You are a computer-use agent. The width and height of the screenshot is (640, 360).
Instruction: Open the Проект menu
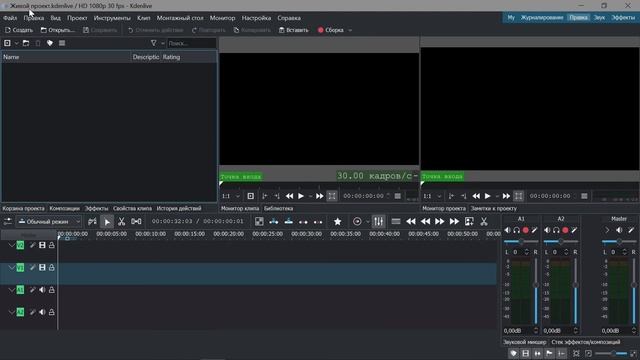77,18
